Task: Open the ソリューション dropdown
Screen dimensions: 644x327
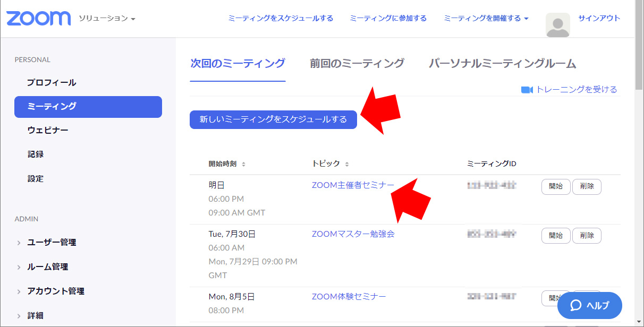Action: (x=107, y=19)
